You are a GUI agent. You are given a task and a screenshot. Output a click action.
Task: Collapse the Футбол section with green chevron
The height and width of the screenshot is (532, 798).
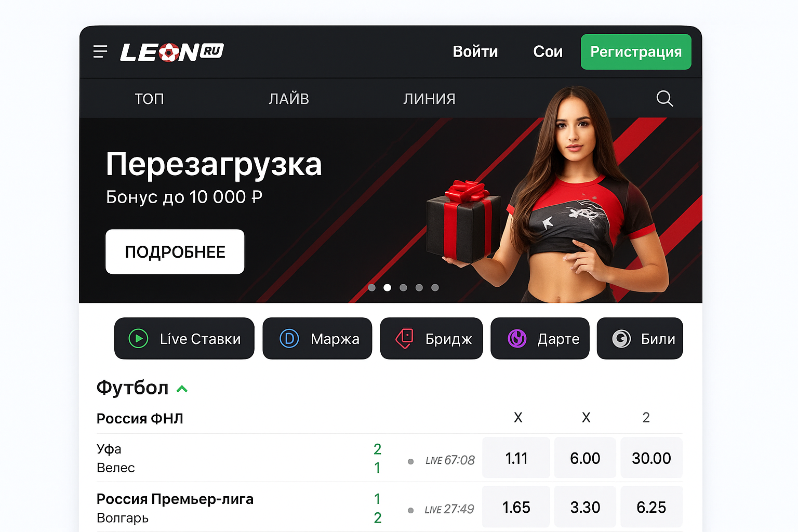click(x=182, y=389)
